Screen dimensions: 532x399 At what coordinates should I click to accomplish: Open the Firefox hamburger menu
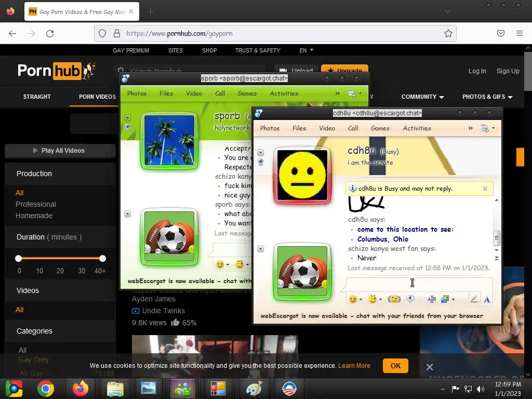tap(520, 33)
